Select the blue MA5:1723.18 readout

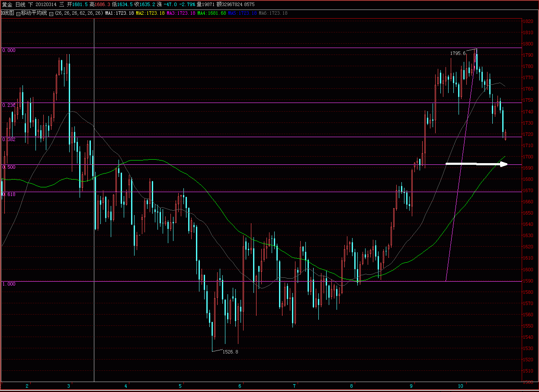click(x=242, y=13)
